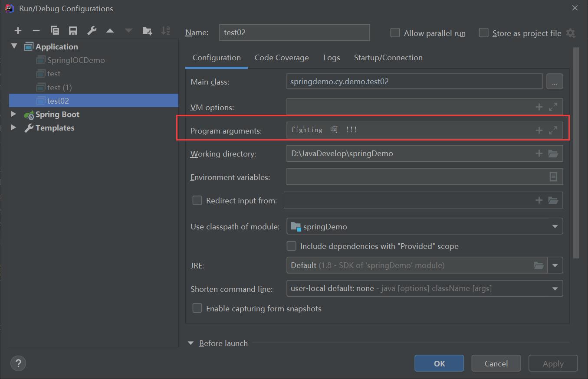
Task: Insert macro in Program arguments field
Action: click(539, 130)
